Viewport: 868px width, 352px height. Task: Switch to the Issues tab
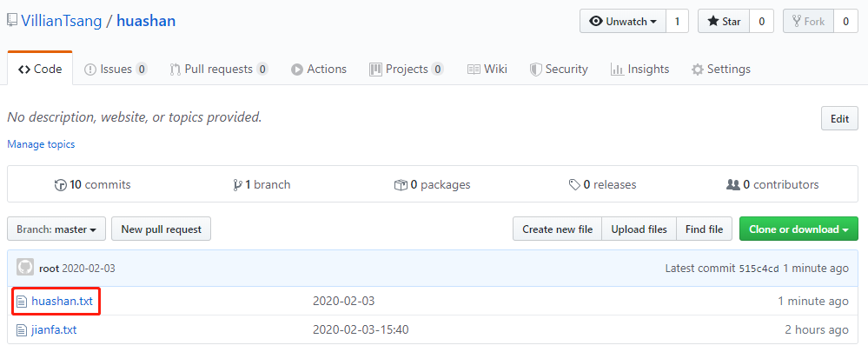pos(116,70)
